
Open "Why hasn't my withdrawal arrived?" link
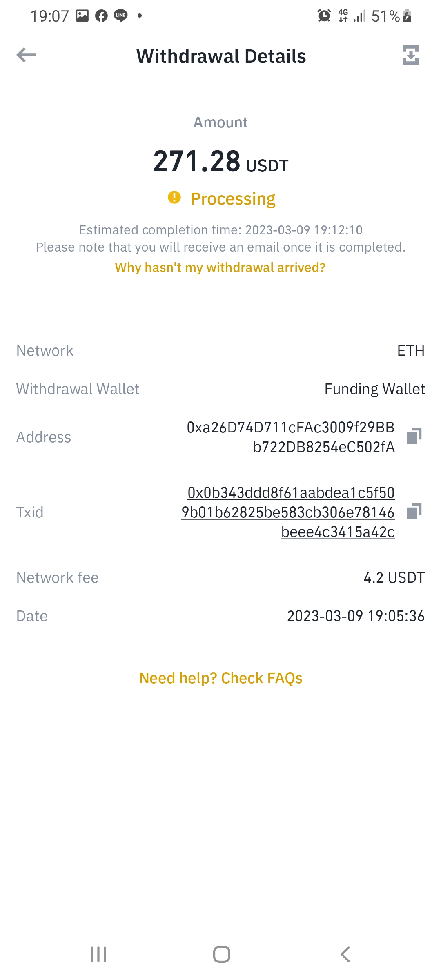coord(220,267)
